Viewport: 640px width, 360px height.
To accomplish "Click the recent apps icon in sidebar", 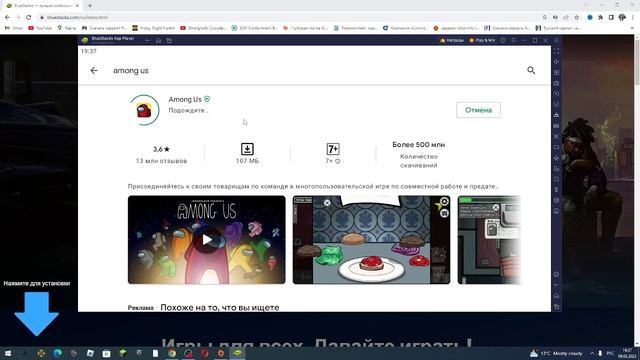I will tap(556, 306).
